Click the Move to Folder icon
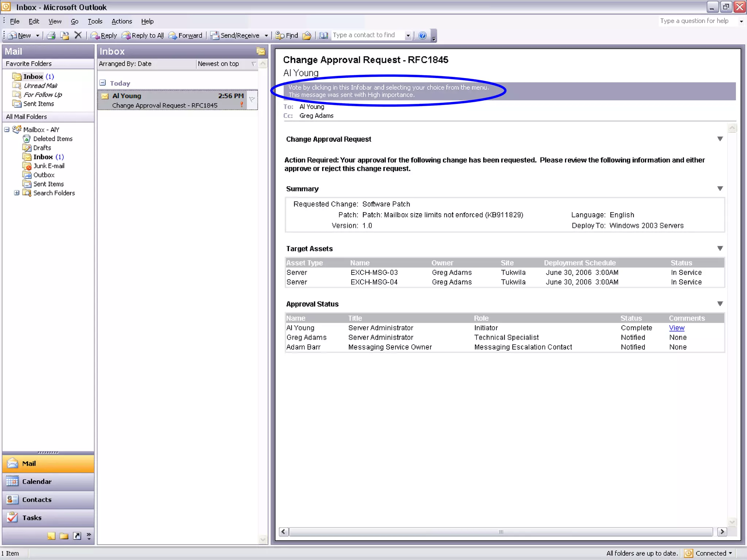The width and height of the screenshot is (747, 560). coord(65,35)
